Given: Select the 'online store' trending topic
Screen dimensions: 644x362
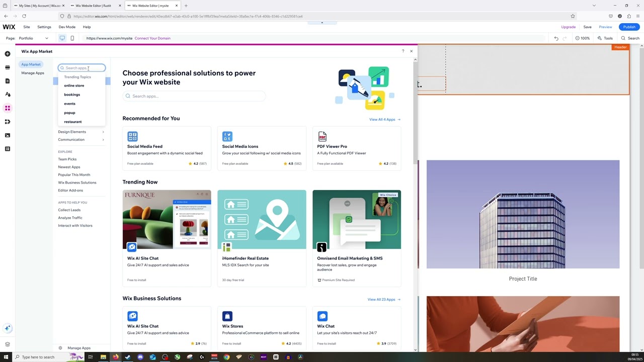Looking at the screenshot, I should point(74,85).
